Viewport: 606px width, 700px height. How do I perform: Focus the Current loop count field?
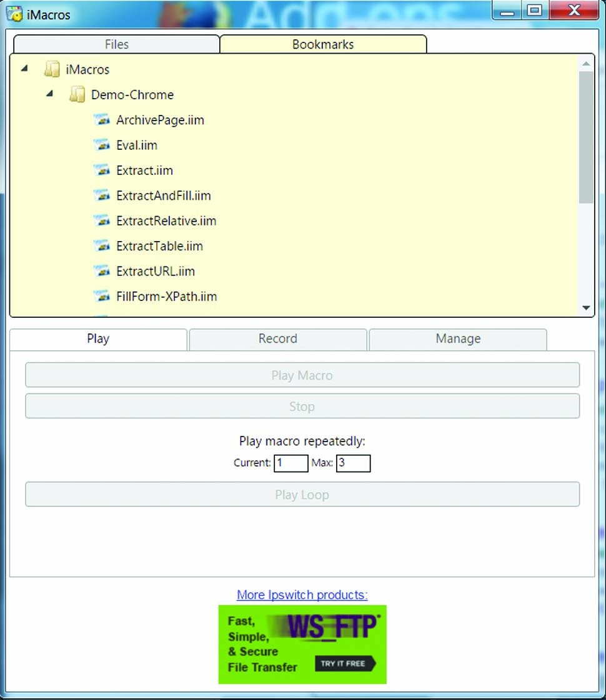pyautogui.click(x=291, y=463)
